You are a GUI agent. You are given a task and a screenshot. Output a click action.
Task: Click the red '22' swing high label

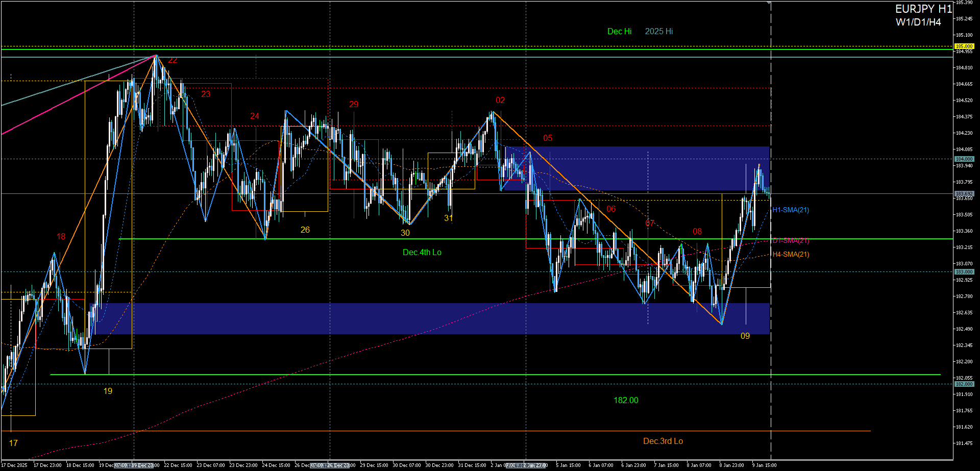tap(173, 60)
